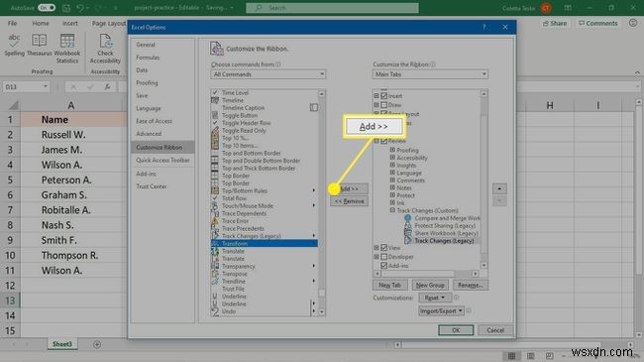The height and width of the screenshot is (362, 644).
Task: Add a new sheet with the plus icon
Action: pos(97,344)
